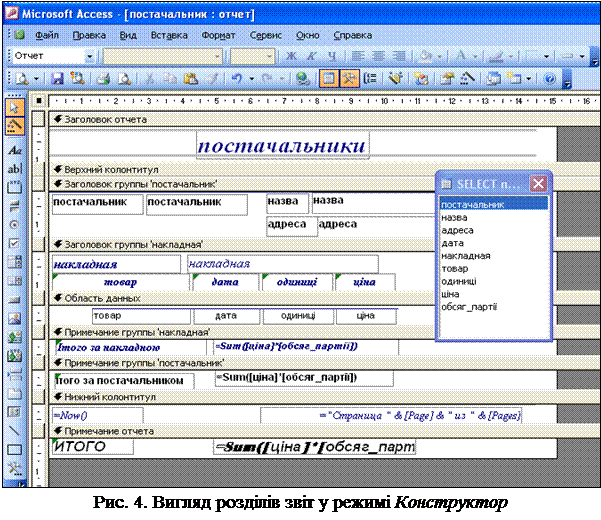
Task: Open the Вид menu
Action: pyautogui.click(x=128, y=35)
